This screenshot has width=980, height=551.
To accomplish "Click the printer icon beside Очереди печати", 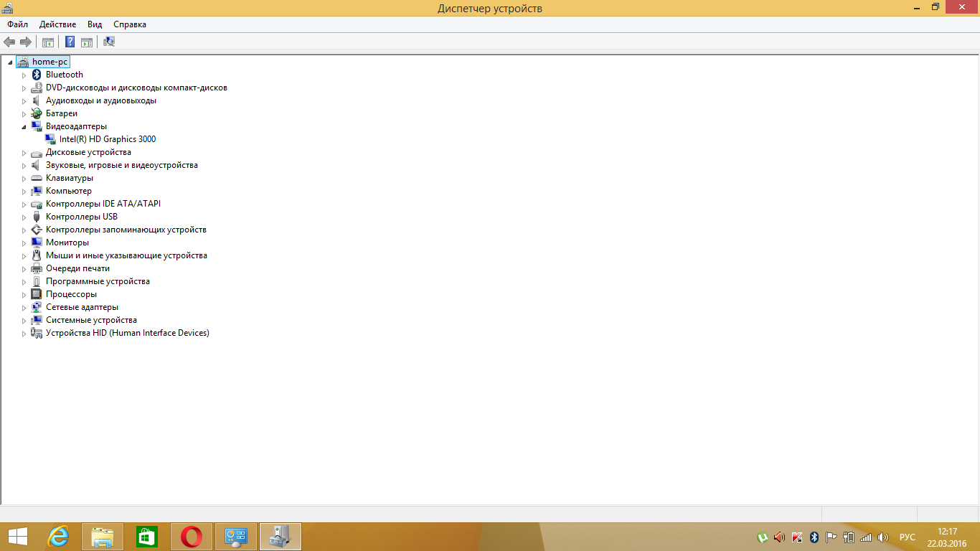I will point(37,268).
